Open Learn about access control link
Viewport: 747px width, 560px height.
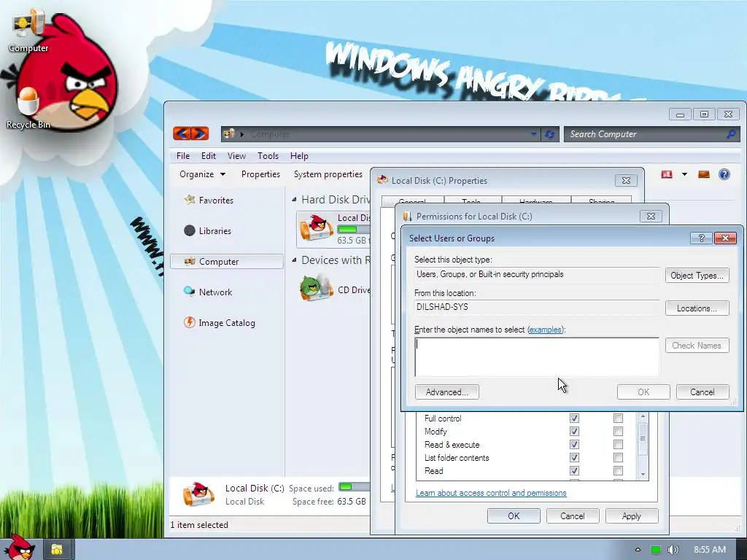pos(491,493)
